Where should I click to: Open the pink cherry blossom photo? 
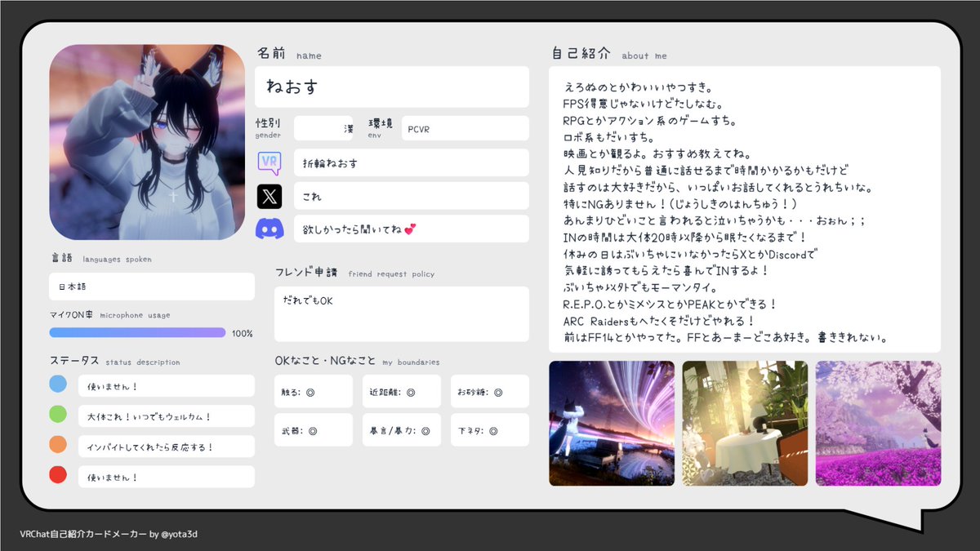878,424
